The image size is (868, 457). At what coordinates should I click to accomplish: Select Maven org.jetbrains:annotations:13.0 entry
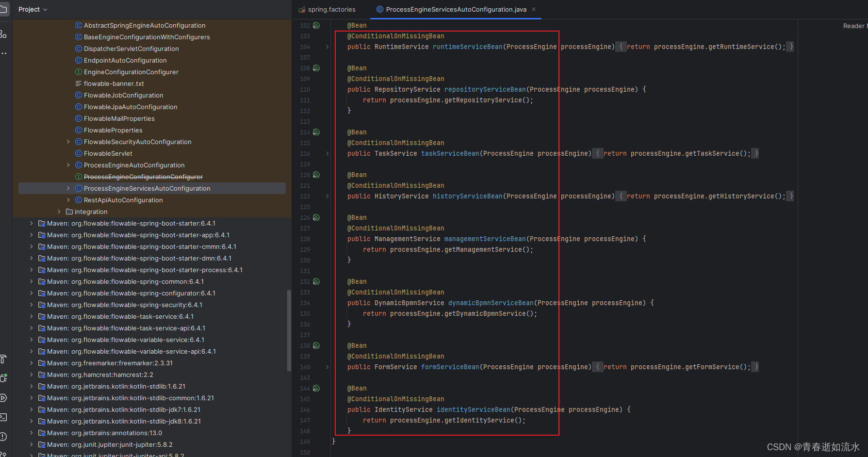pyautogui.click(x=104, y=433)
